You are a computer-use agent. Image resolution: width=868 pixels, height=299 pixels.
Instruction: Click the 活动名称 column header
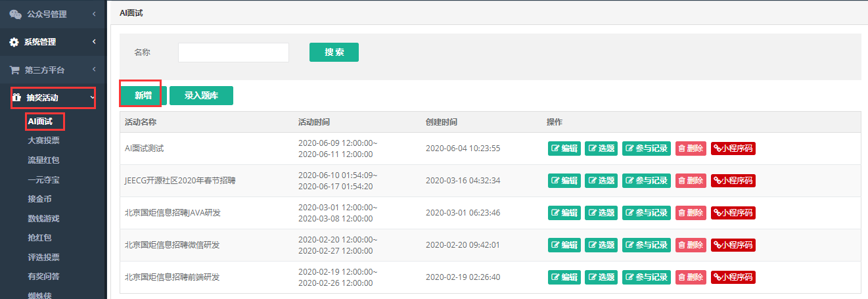coord(140,122)
